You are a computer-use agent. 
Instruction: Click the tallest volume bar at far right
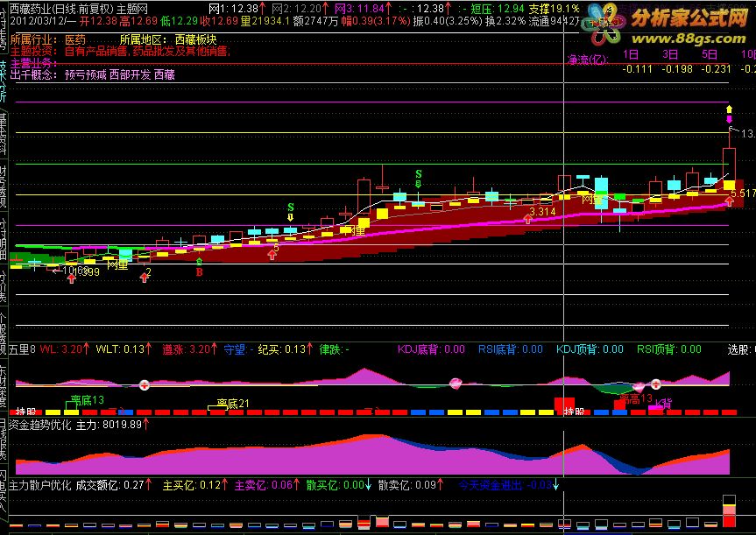pyautogui.click(x=729, y=511)
